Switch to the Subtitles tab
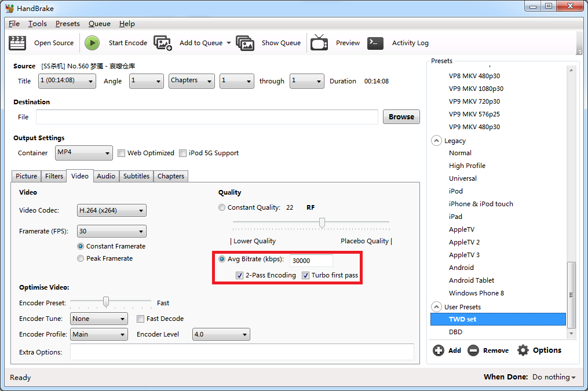Screen dimensions: 588x391 136,176
